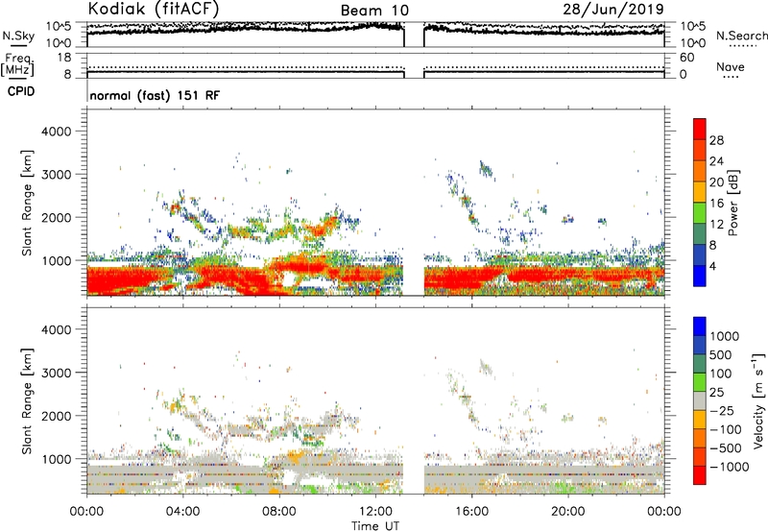The width and height of the screenshot is (768, 532).
Task: Click the 'Nave' legend label
Action: 731,66
